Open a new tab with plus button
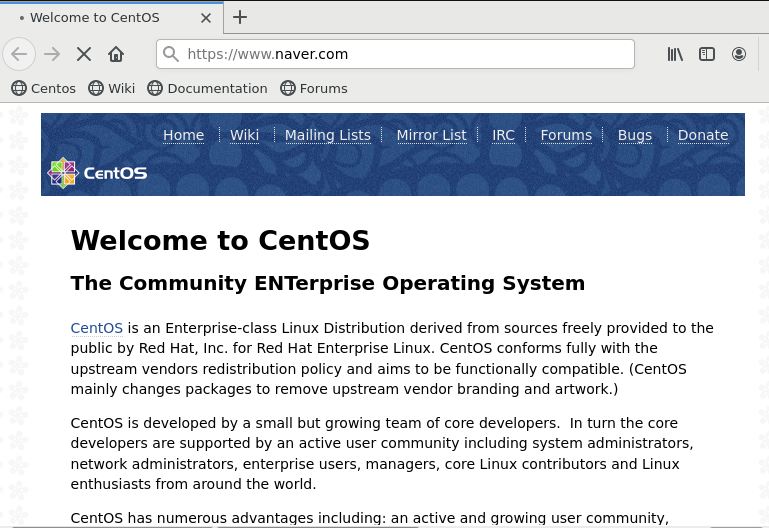The image size is (769, 528). 240,17
